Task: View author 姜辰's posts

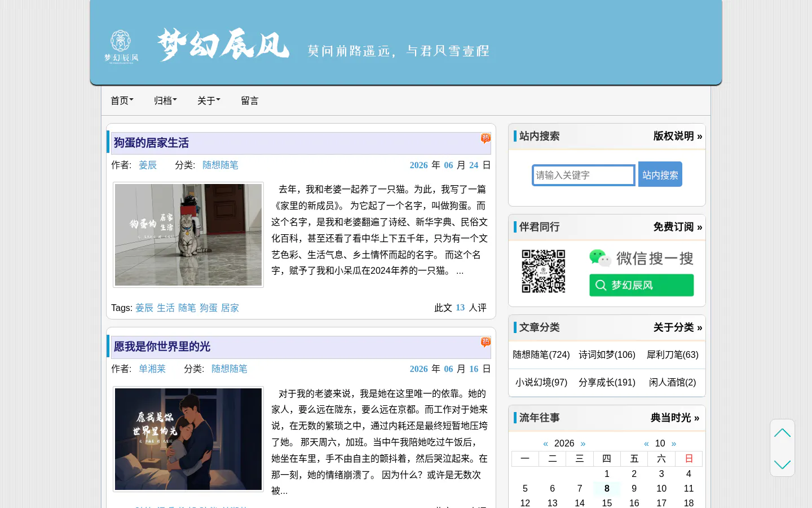Action: pos(148,165)
